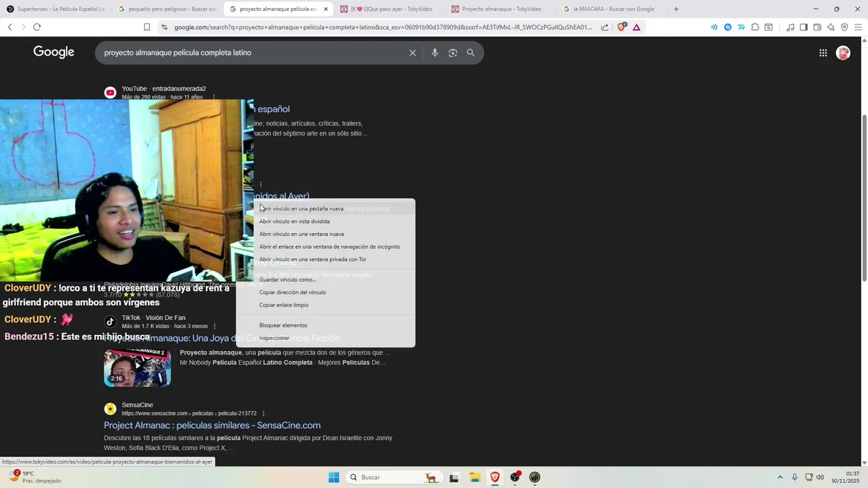Choose Copiar dirección del vínculo
This screenshot has width=868, height=488.
pos(325,292)
